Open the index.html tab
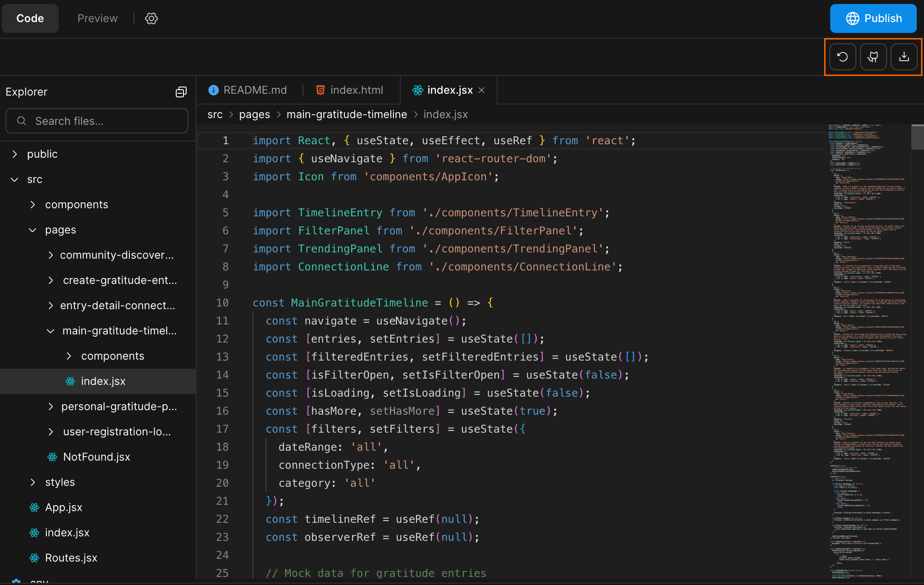This screenshot has height=585, width=924. click(x=357, y=90)
